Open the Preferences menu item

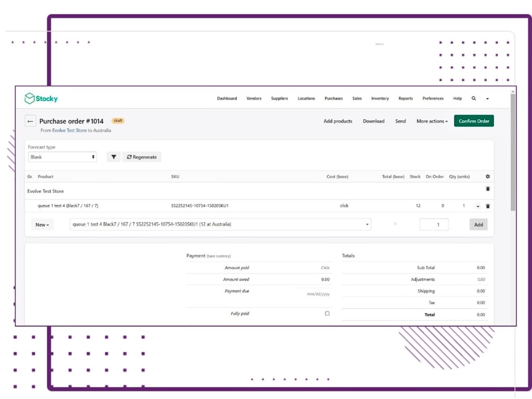[x=433, y=98]
